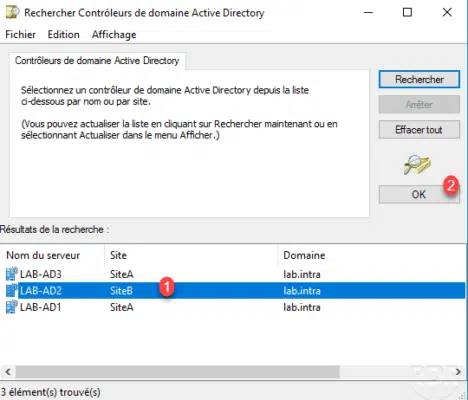Screen dimensions: 468x400
Task: Click lab.intra domain in LAB-AD3 row
Action: click(x=302, y=274)
